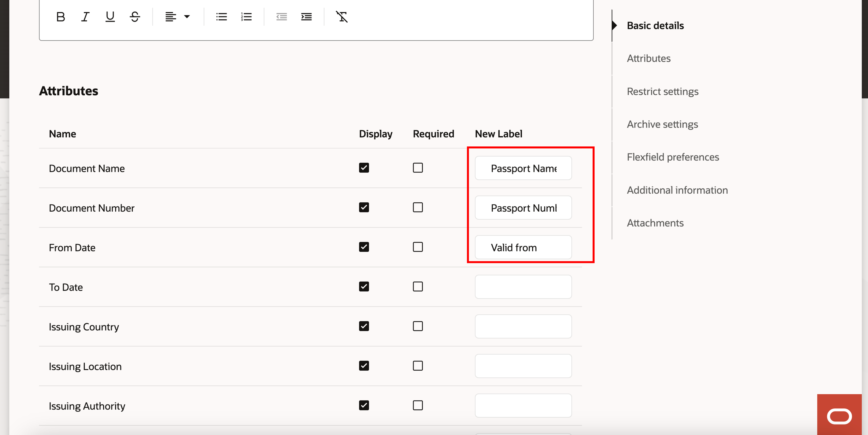
Task: Apply strikethrough formatting
Action: (x=135, y=17)
